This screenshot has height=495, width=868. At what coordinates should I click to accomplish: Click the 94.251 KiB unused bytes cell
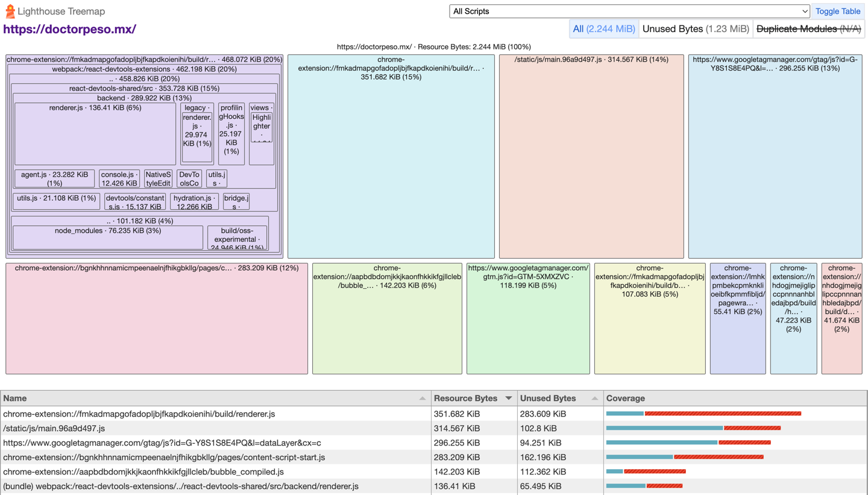561,443
